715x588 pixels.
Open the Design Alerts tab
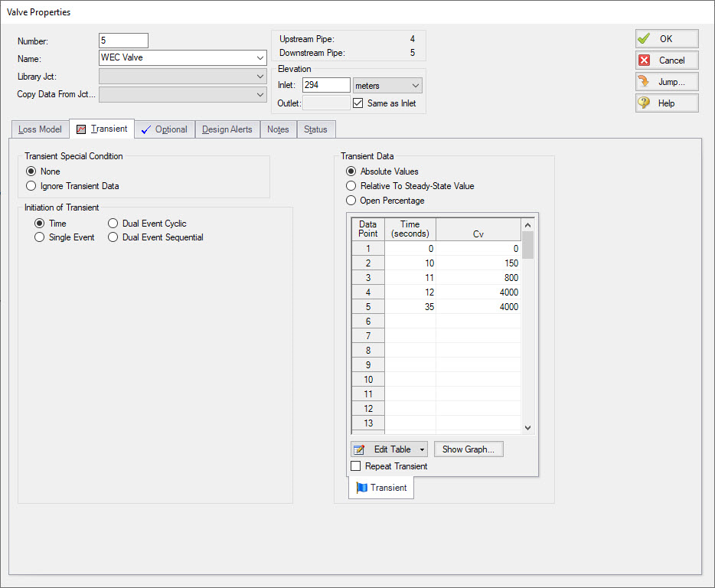[x=227, y=129]
